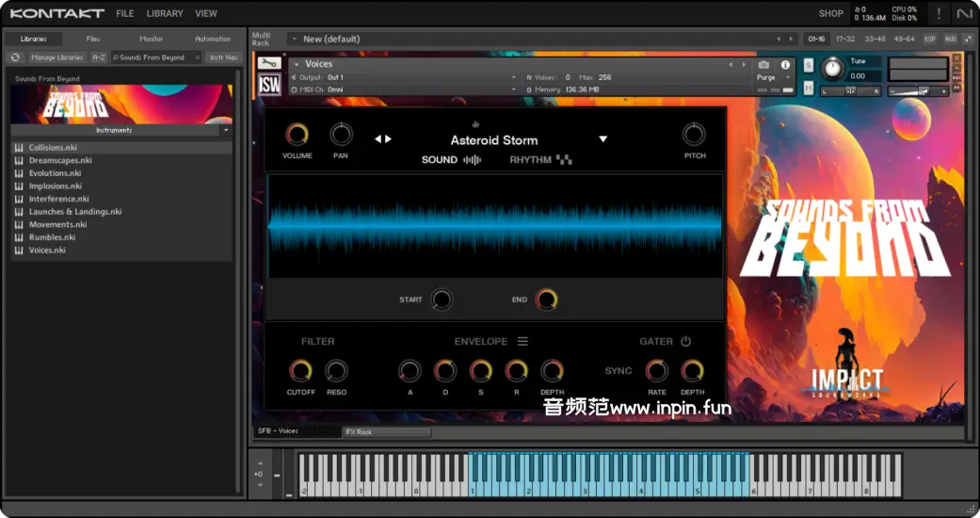980x518 pixels.
Task: Click the wrench edit-instrument icon
Action: (268, 64)
